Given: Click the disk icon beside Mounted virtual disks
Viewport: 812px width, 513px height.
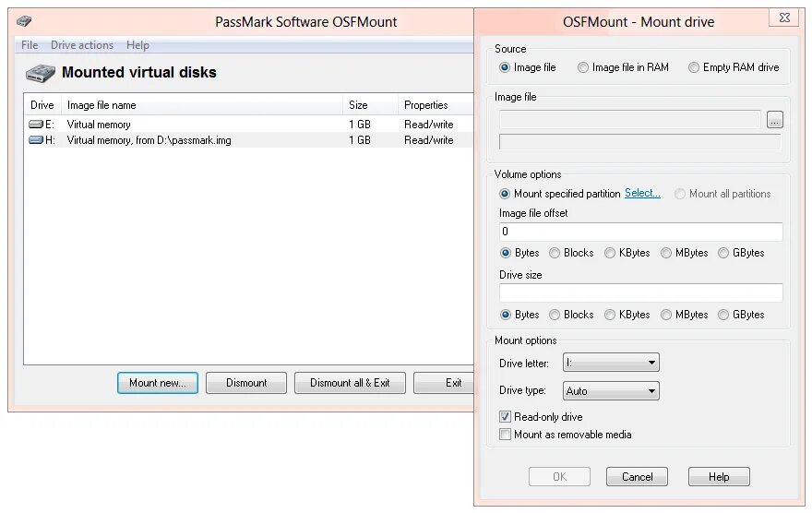Looking at the screenshot, I should [41, 73].
